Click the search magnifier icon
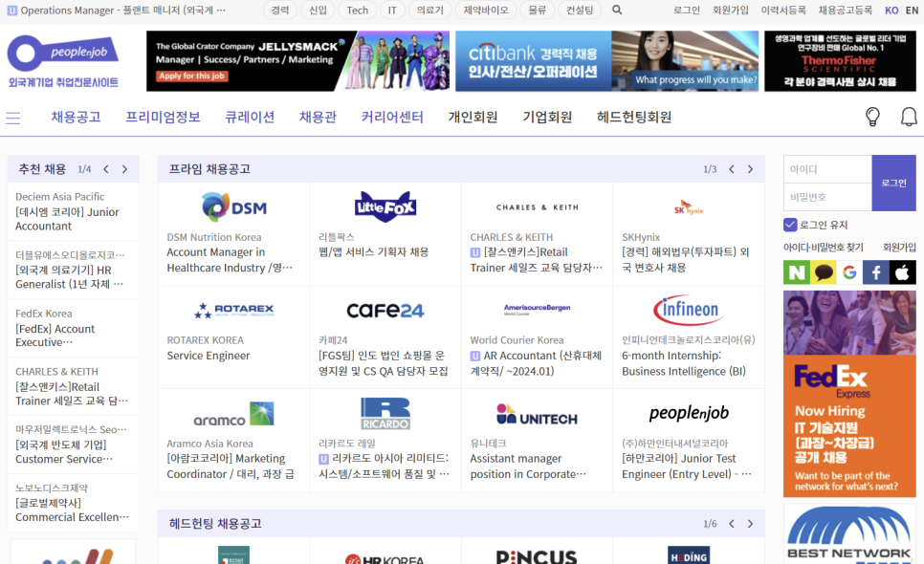Screen dimensions: 924x564 (x=617, y=10)
